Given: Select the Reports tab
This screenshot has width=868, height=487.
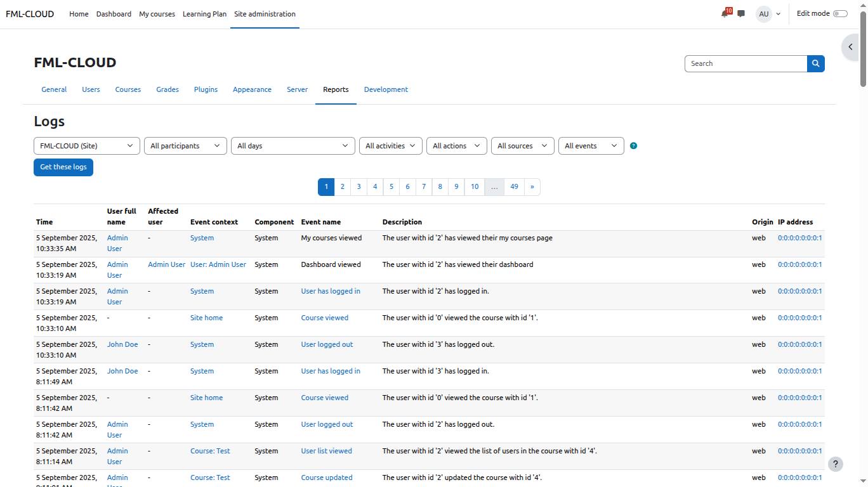Looking at the screenshot, I should 336,90.
